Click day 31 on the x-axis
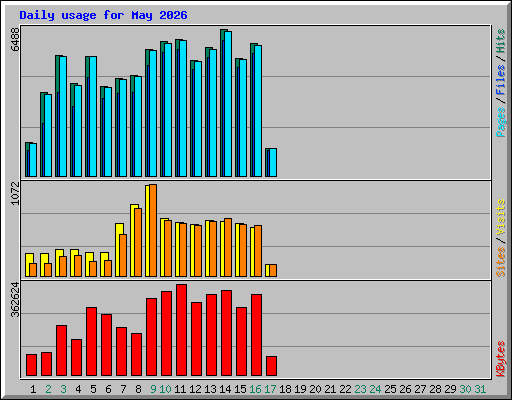This screenshot has width=512, height=400. click(480, 389)
